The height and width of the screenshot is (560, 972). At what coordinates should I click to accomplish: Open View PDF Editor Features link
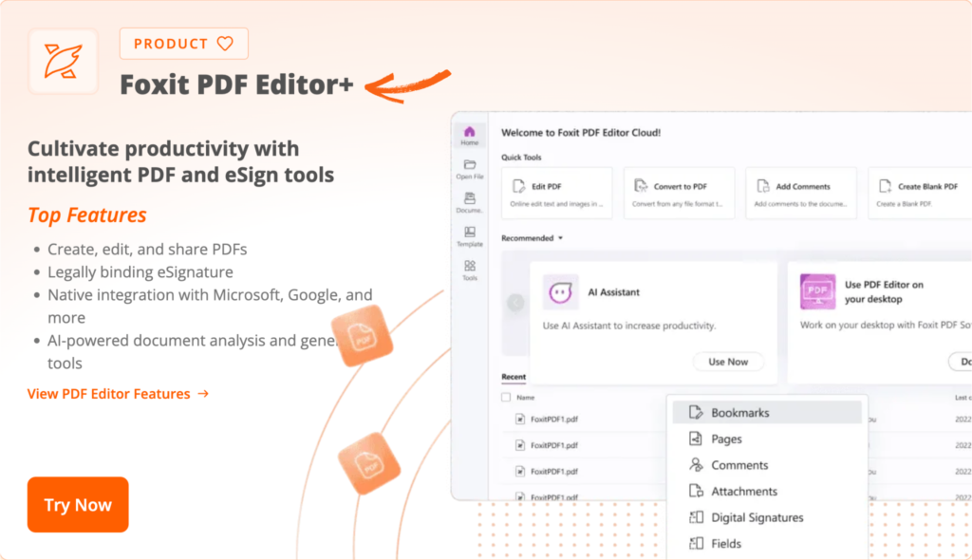118,394
